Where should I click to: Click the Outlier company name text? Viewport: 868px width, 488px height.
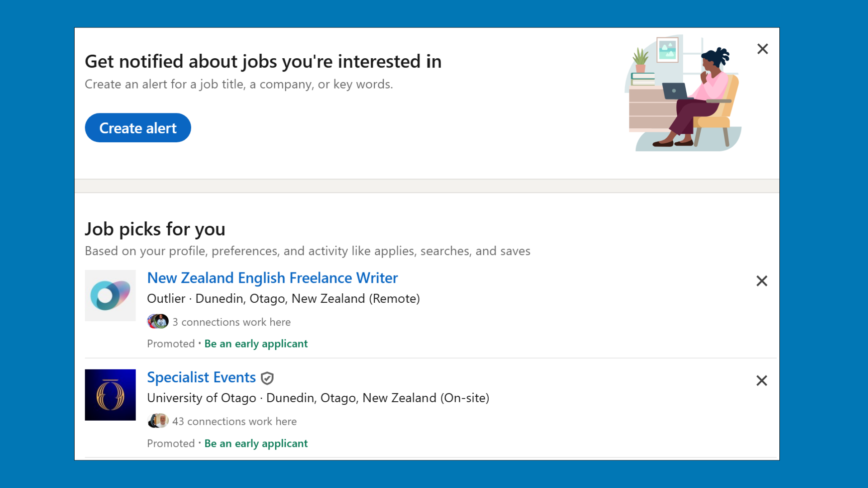click(165, 299)
